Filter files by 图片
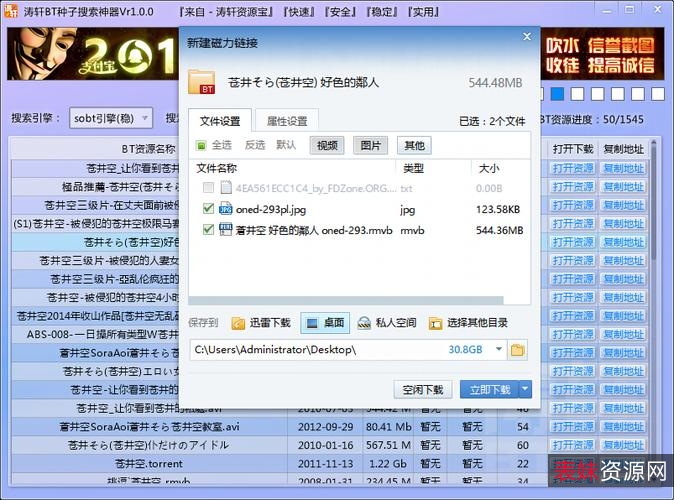Image resolution: width=674 pixels, height=500 pixels. click(371, 145)
